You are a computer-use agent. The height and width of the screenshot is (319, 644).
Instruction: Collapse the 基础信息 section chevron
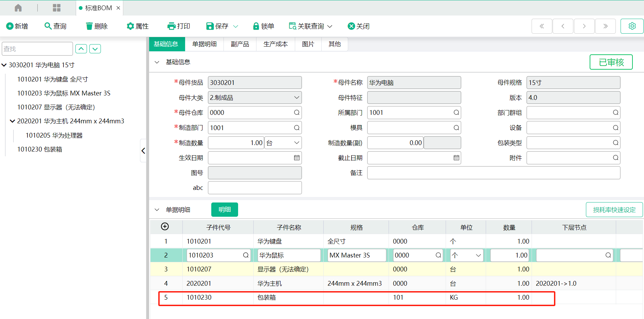click(x=157, y=62)
